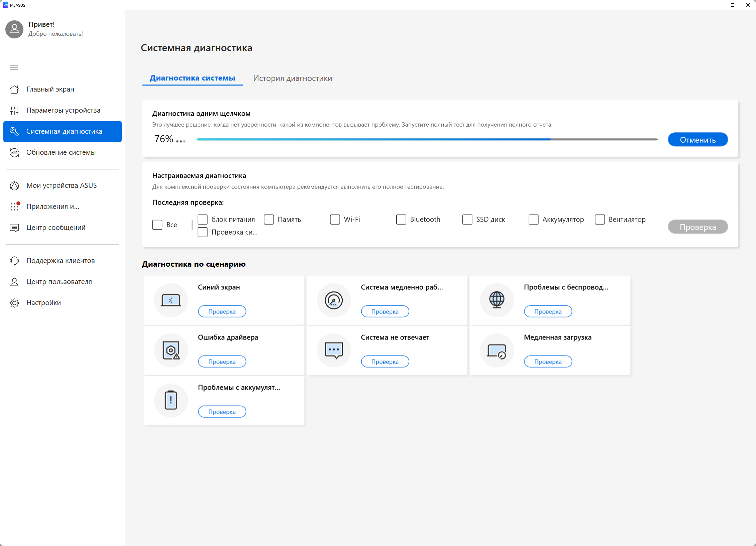Click the battery problems icon
Image resolution: width=756 pixels, height=546 pixels.
tap(171, 400)
